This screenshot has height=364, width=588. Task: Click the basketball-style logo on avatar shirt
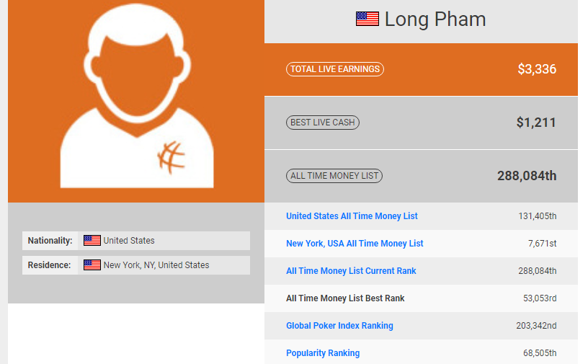click(171, 157)
